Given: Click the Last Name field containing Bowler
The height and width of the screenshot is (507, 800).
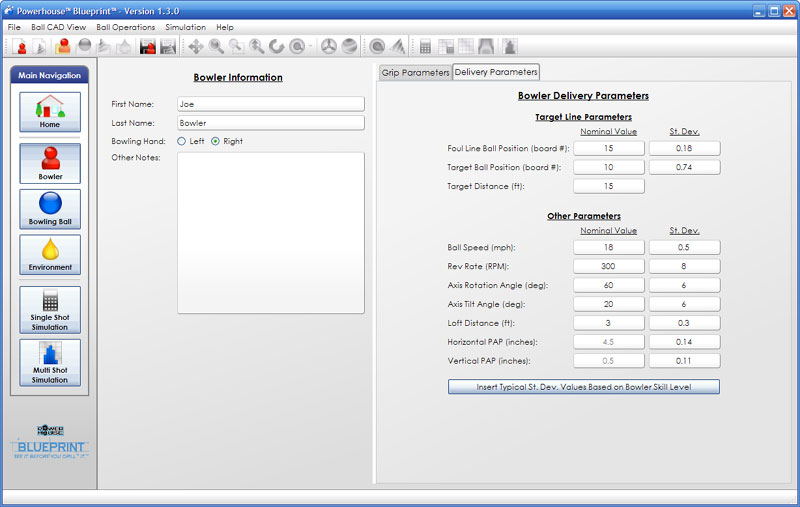Looking at the screenshot, I should (x=271, y=123).
